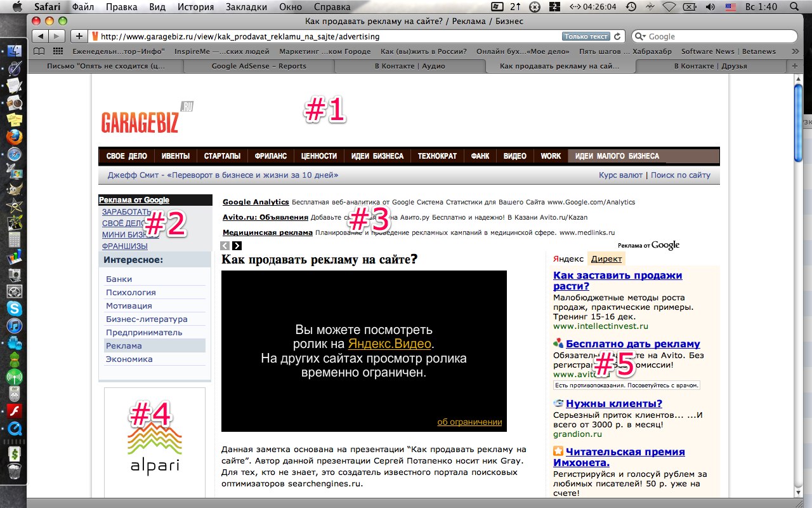Open the keyboard input language flag menu
The width and height of the screenshot is (812, 508).
coord(730,7)
